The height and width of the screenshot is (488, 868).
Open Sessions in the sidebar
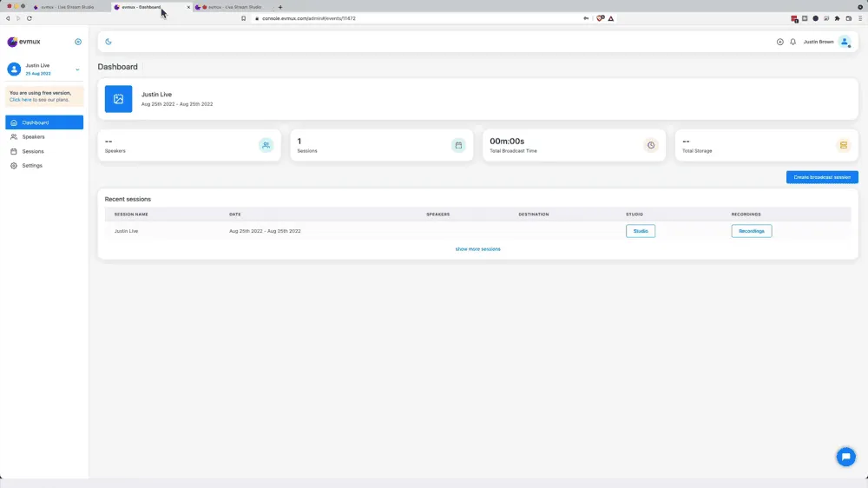pyautogui.click(x=33, y=151)
